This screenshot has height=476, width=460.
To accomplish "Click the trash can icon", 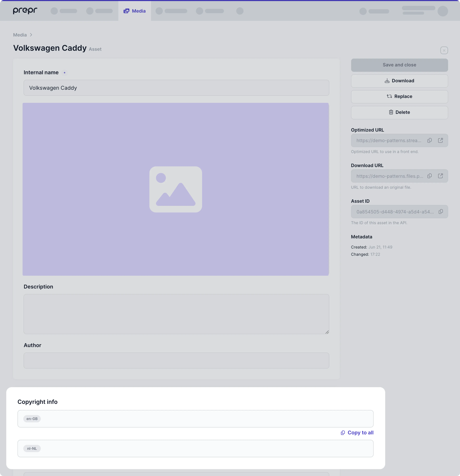I will click(391, 112).
